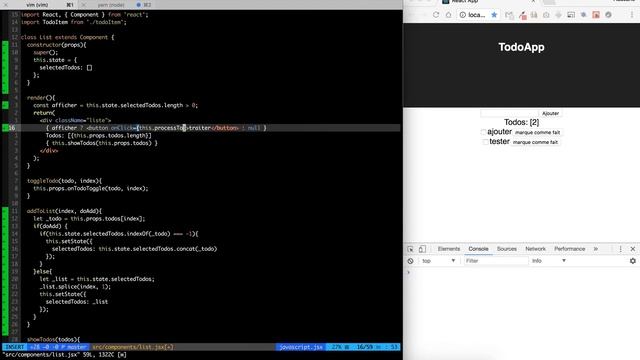Select the yarn terminal tab
Image resolution: width=640 pixels, height=360 pixels.
pos(111,5)
